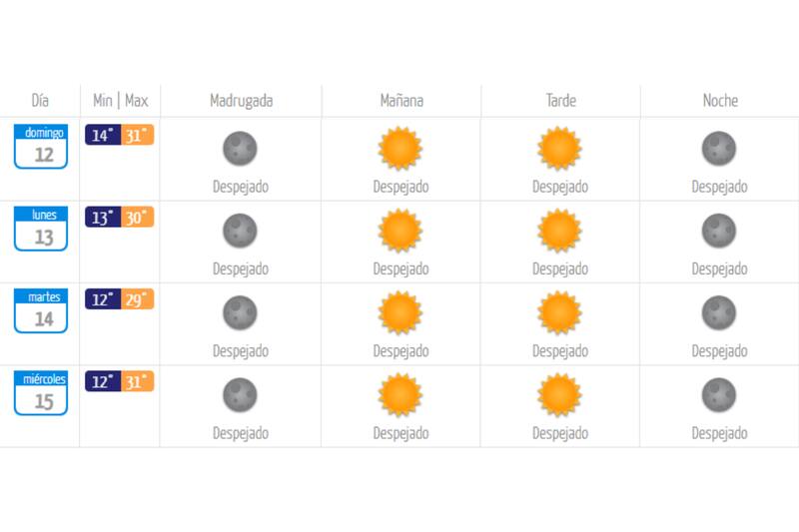Image resolution: width=799 pixels, height=532 pixels.
Task: Click the sun icon for martes Mañana
Action: coord(400,312)
